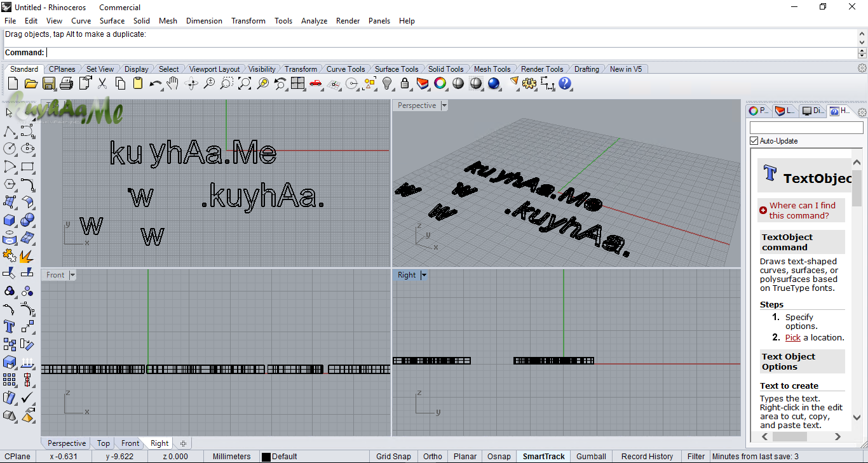The image size is (868, 463).
Task: Open panel options gear at right
Action: [x=862, y=112]
